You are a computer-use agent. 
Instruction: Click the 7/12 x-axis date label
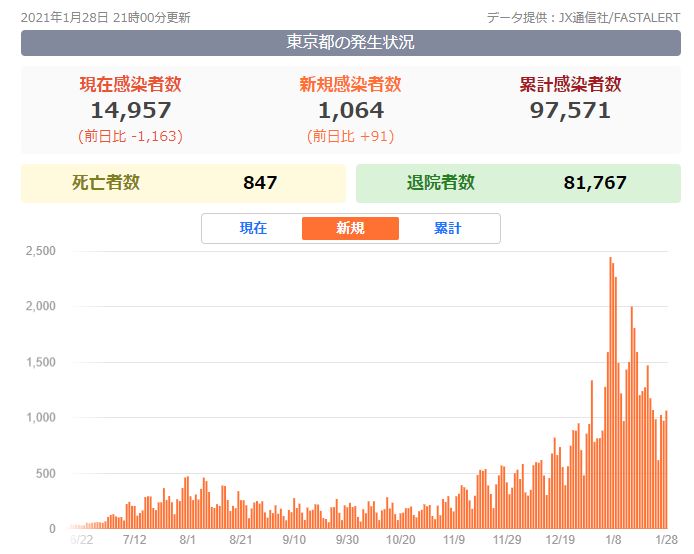tap(135, 540)
